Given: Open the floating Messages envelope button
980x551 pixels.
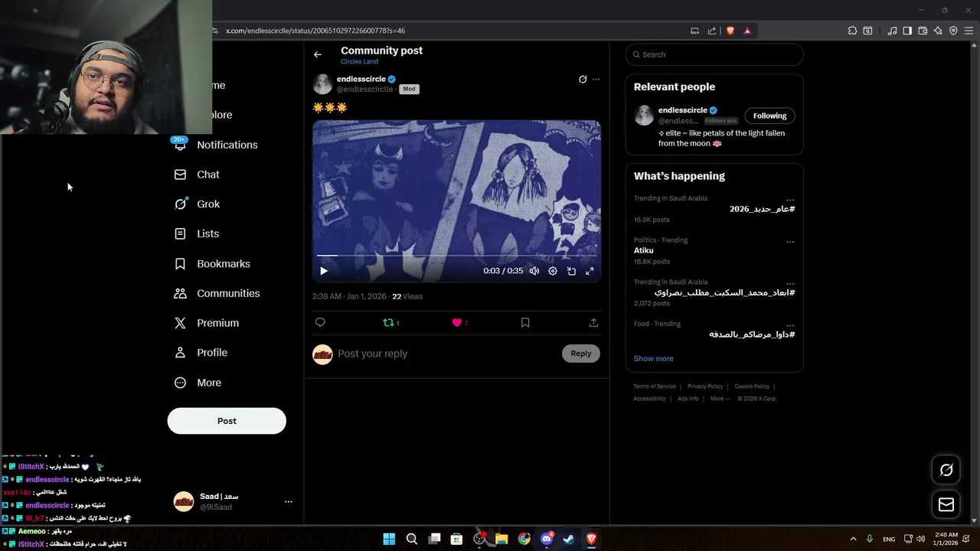Looking at the screenshot, I should click(x=946, y=504).
